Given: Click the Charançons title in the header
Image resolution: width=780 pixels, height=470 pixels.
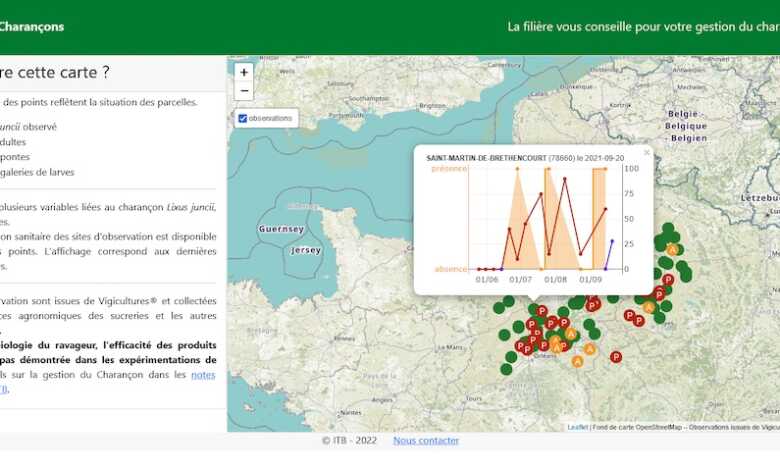Looking at the screenshot, I should coord(32,27).
